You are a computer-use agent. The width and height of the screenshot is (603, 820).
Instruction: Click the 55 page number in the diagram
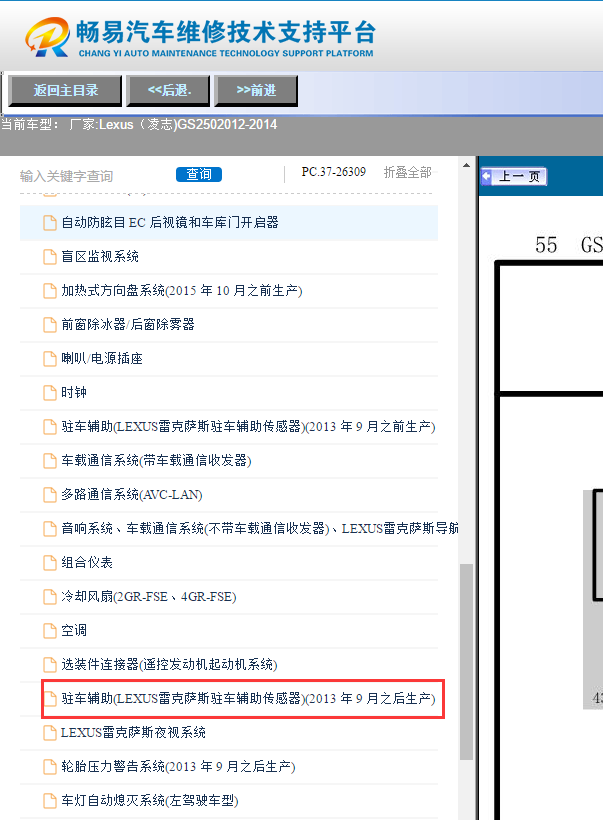tap(546, 245)
